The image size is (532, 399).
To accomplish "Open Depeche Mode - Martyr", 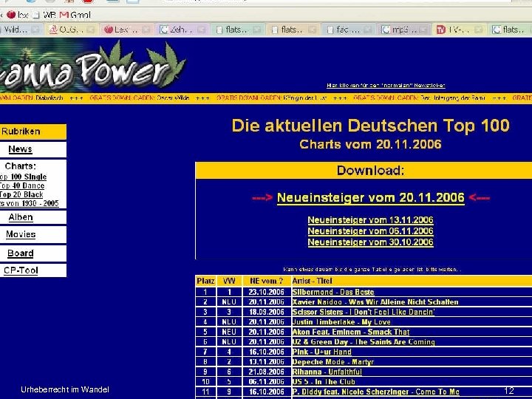I will [333, 361].
